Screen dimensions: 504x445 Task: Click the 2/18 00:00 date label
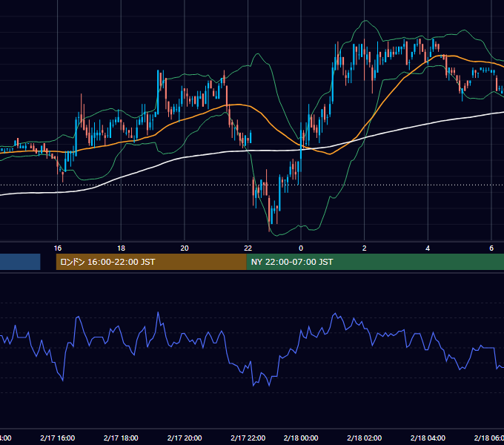click(x=301, y=438)
